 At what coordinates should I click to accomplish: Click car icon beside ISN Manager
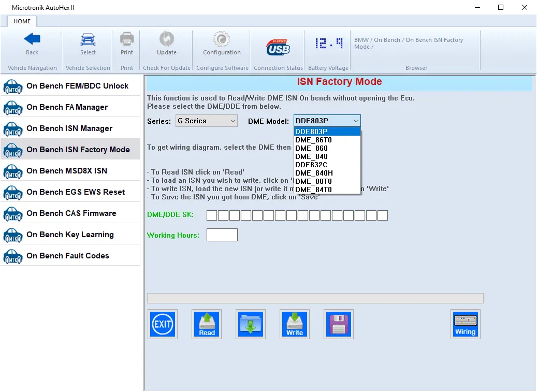pyautogui.click(x=13, y=129)
